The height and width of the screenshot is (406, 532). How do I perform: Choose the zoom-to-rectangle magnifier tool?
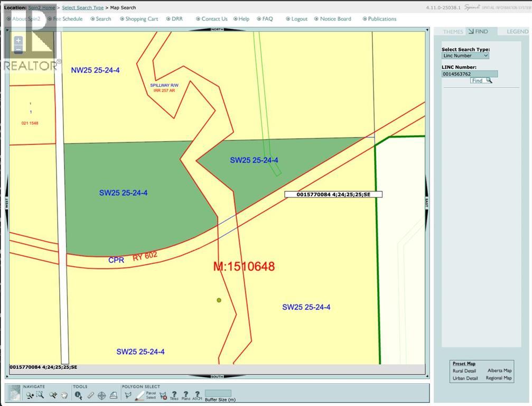[40, 395]
